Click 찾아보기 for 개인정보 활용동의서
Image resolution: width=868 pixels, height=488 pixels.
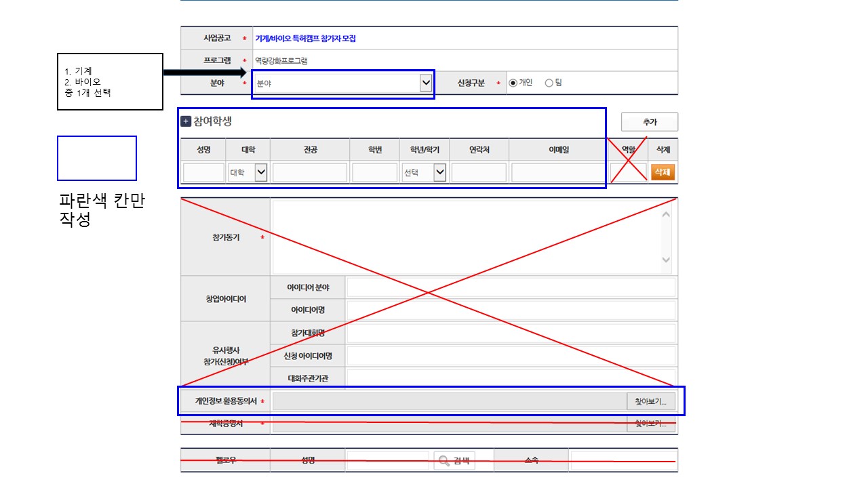[650, 401]
